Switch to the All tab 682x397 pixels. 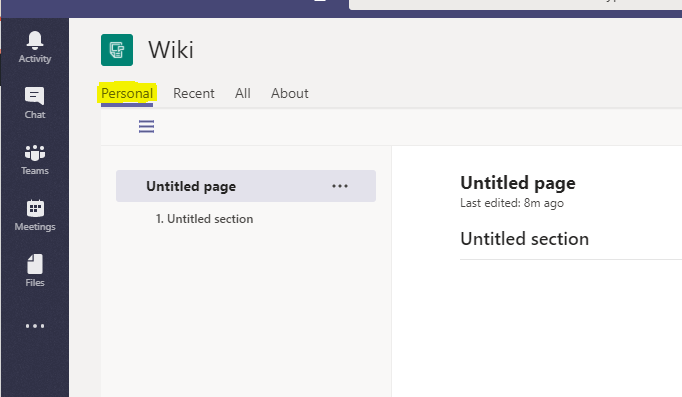point(243,93)
